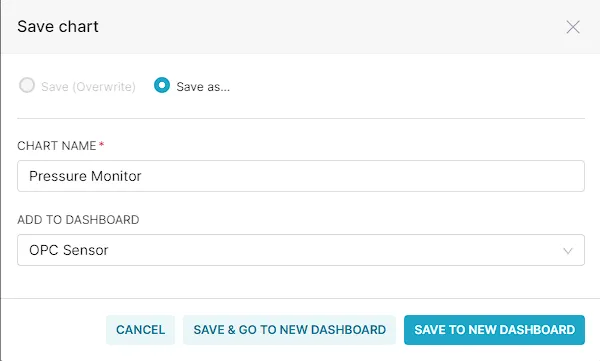Click empty space at end of name field
Screen dimensions: 600x361
364,176
